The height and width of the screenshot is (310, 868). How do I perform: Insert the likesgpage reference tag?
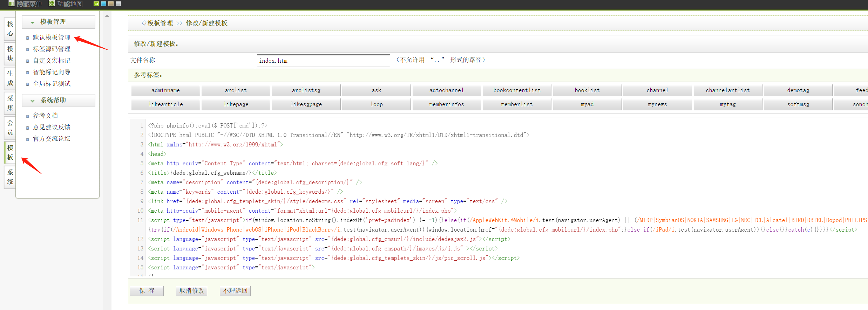306,104
